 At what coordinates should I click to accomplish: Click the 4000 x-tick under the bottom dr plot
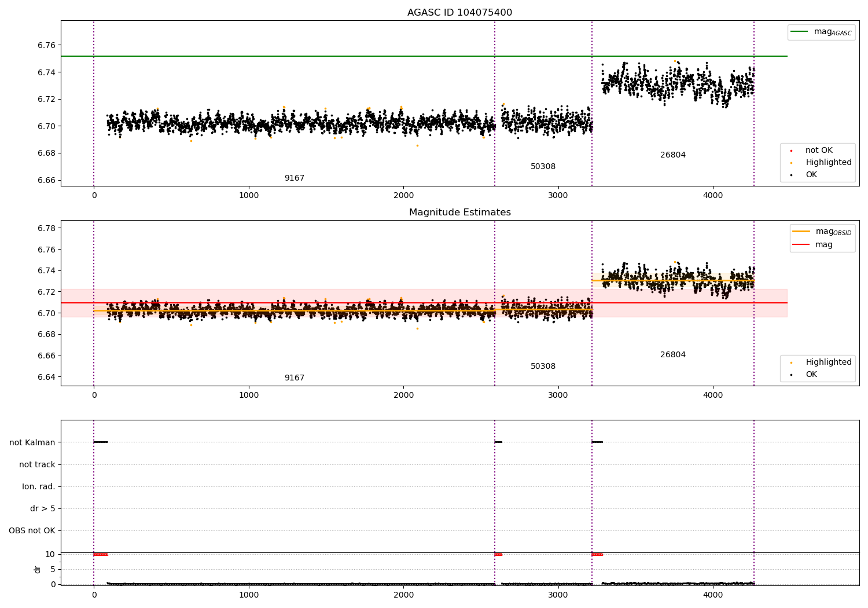(713, 595)
